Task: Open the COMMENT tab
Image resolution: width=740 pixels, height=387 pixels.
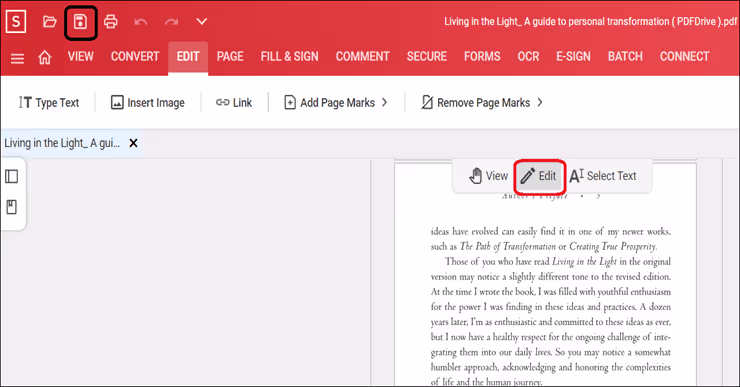Action: (362, 57)
